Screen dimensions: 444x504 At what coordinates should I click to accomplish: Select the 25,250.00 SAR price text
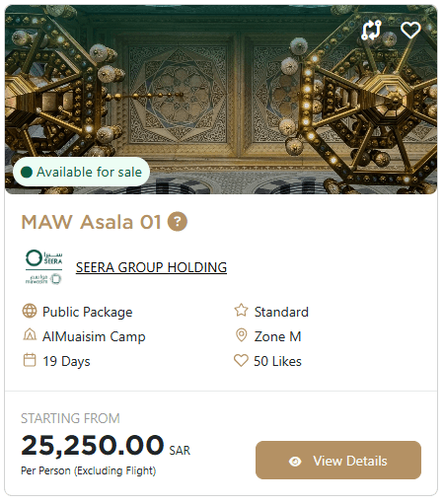coord(106,446)
